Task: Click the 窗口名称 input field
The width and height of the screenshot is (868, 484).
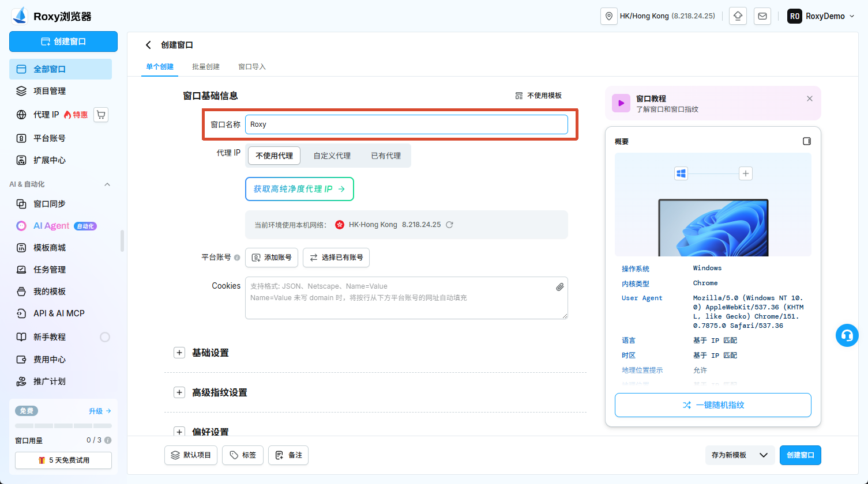Action: coord(407,124)
